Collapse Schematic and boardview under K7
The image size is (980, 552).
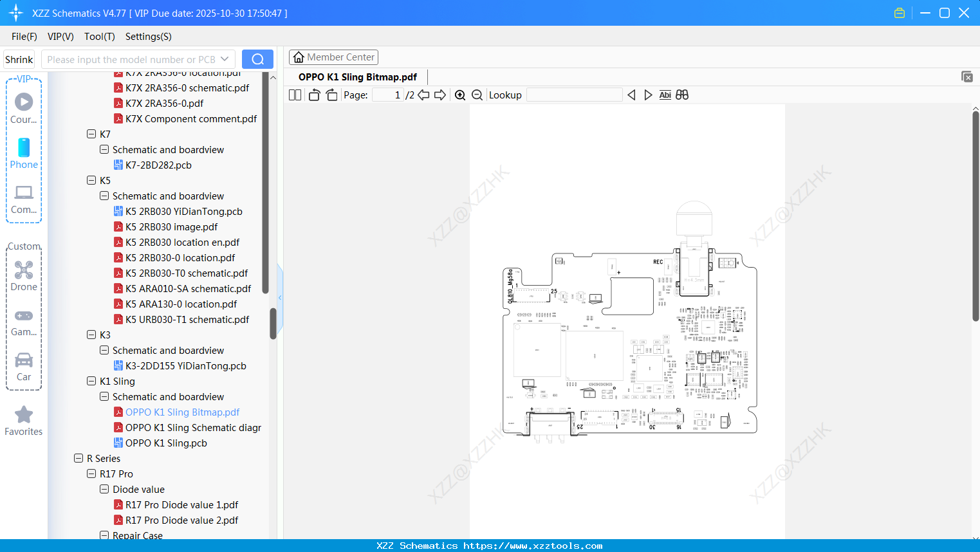(x=104, y=149)
